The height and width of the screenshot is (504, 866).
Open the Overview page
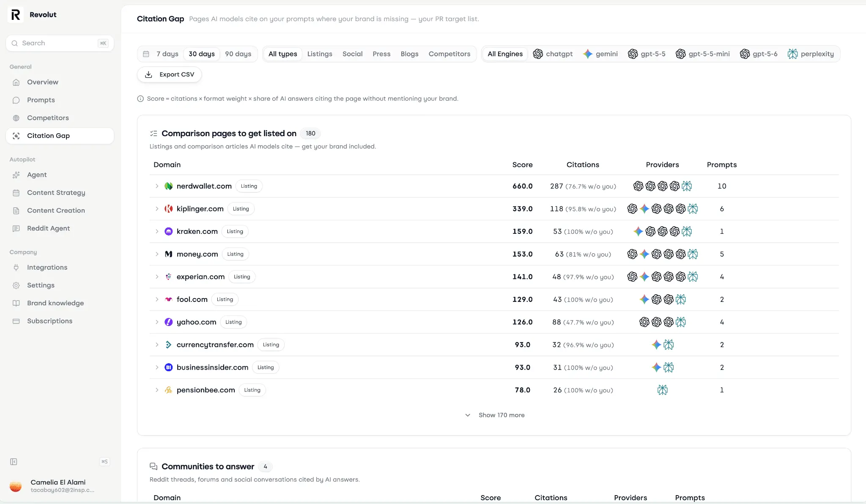(x=60, y=82)
